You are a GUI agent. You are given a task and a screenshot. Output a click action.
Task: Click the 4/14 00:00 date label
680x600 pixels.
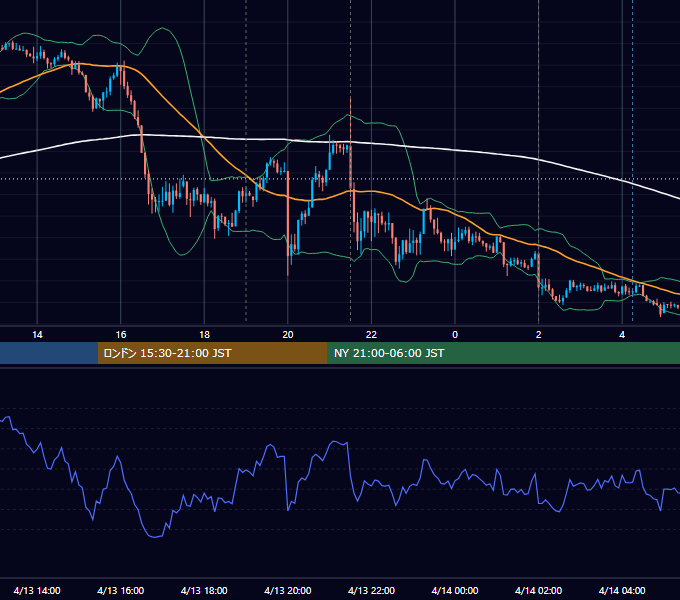point(455,590)
